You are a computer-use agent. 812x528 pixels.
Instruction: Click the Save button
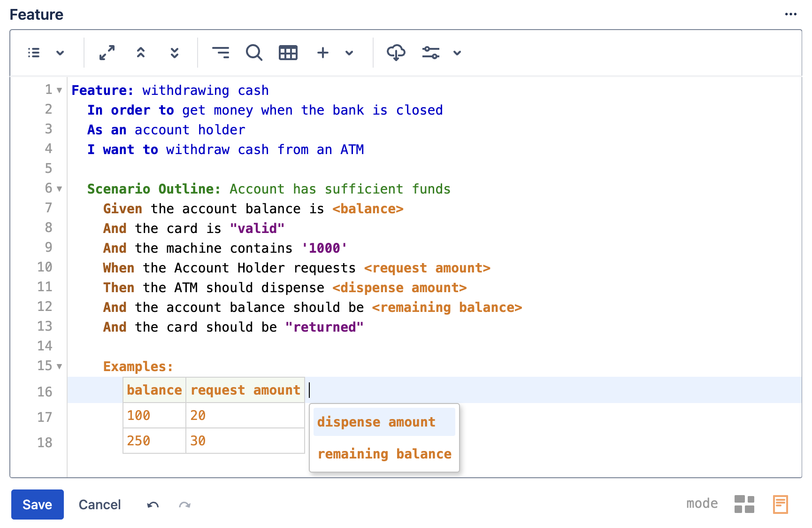38,505
